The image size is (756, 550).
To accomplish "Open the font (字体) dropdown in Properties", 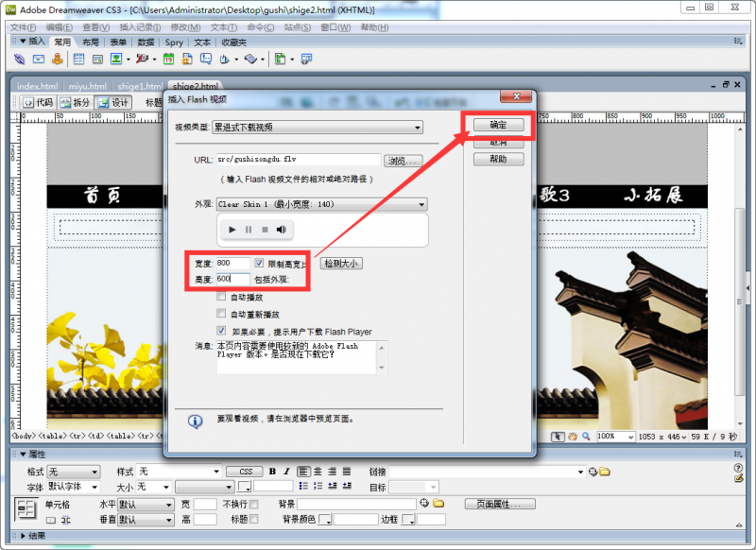I will point(74,487).
